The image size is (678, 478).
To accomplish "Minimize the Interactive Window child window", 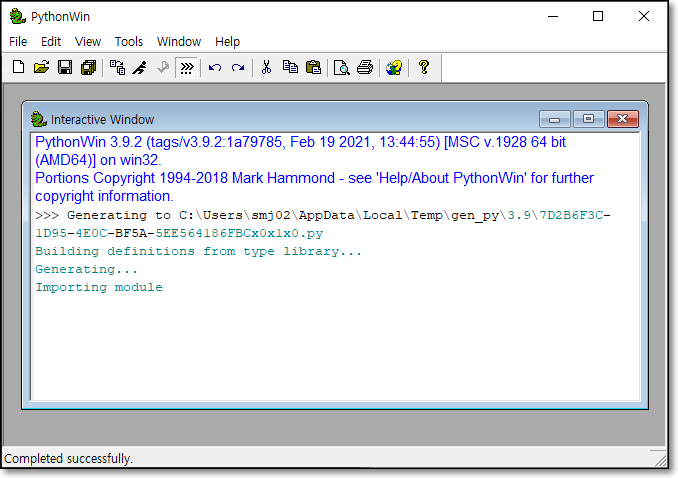I will pyautogui.click(x=555, y=119).
